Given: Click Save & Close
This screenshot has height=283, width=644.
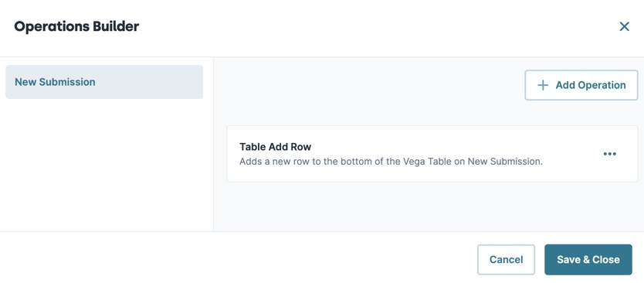Looking at the screenshot, I should pyautogui.click(x=588, y=260).
